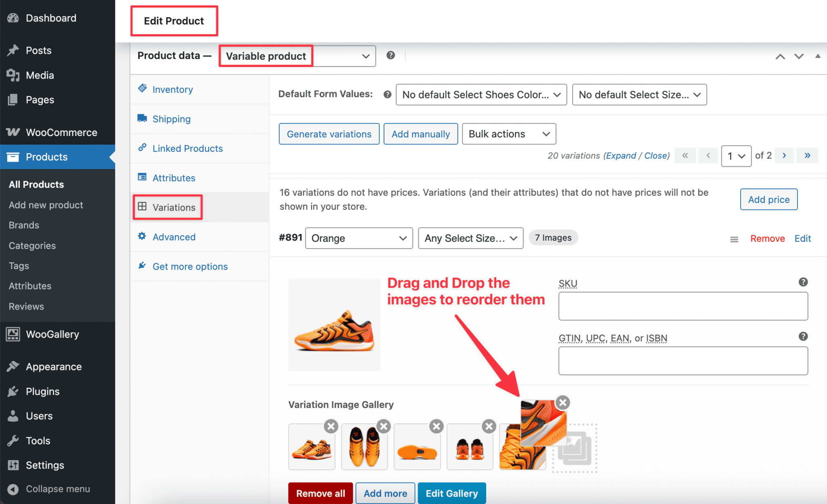Image resolution: width=827 pixels, height=504 pixels.
Task: Open the WooGallery plugin icon
Action: [13, 334]
